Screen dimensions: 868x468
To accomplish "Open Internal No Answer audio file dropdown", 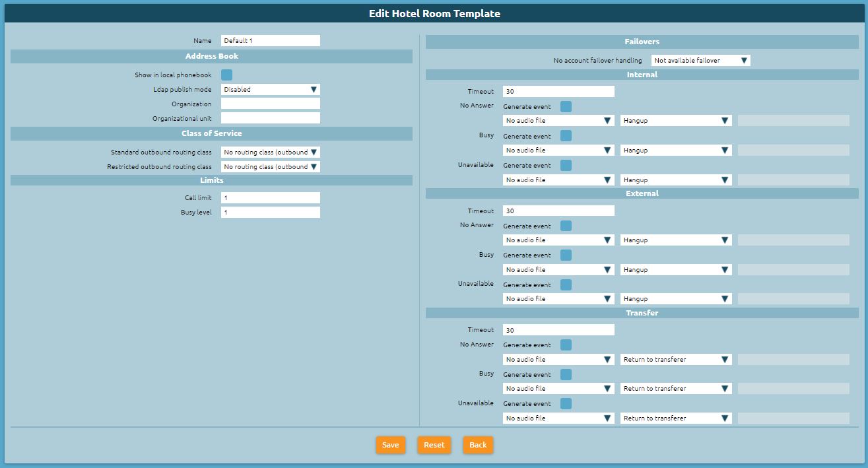I will coord(558,121).
